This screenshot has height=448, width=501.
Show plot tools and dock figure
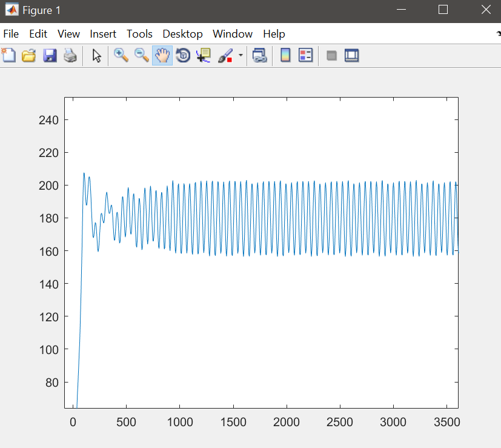[352, 56]
